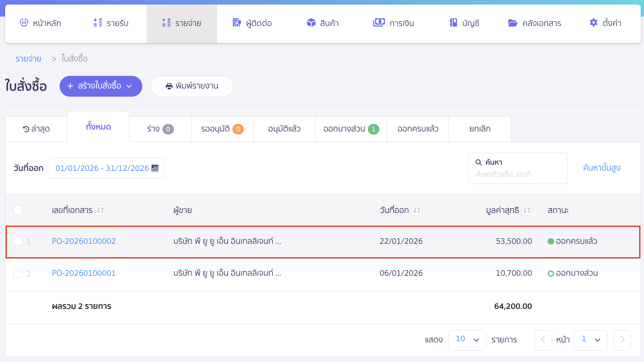Tick the select-all header checkbox
This screenshot has width=644, height=362.
click(x=18, y=210)
